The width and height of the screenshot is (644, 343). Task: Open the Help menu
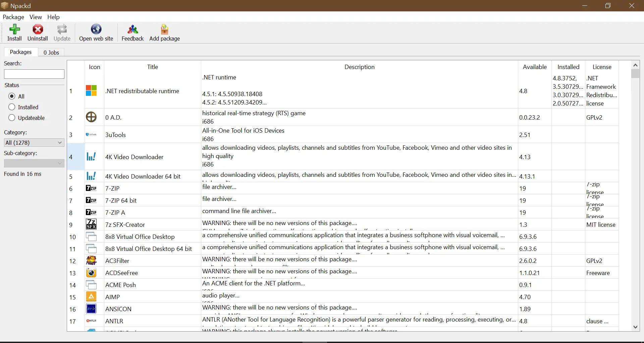[x=53, y=17]
